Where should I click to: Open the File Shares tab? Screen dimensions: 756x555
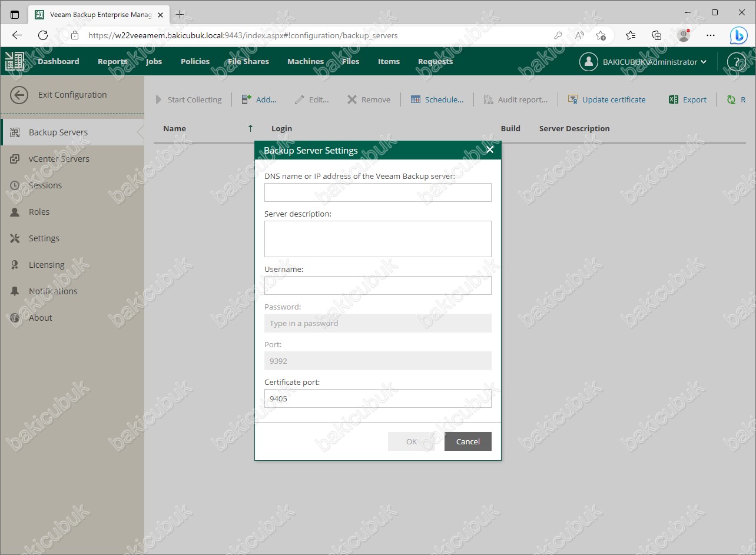248,61
